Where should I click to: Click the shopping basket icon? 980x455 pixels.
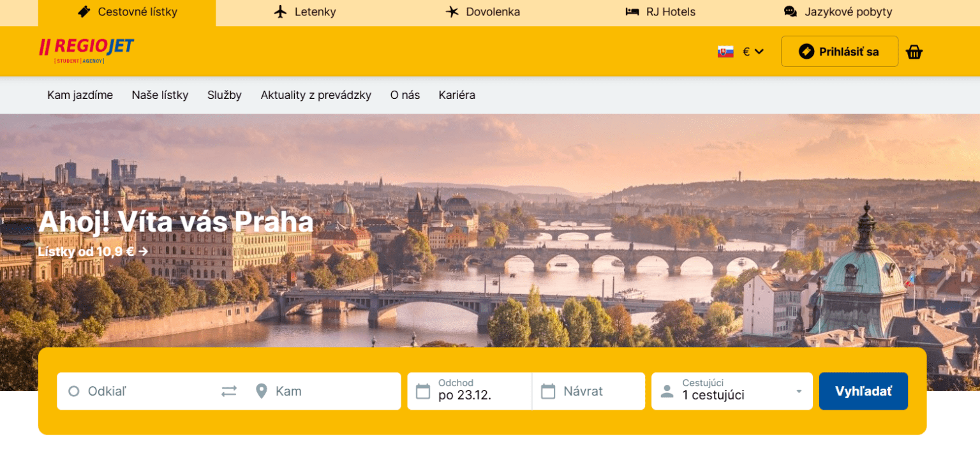[x=914, y=52]
